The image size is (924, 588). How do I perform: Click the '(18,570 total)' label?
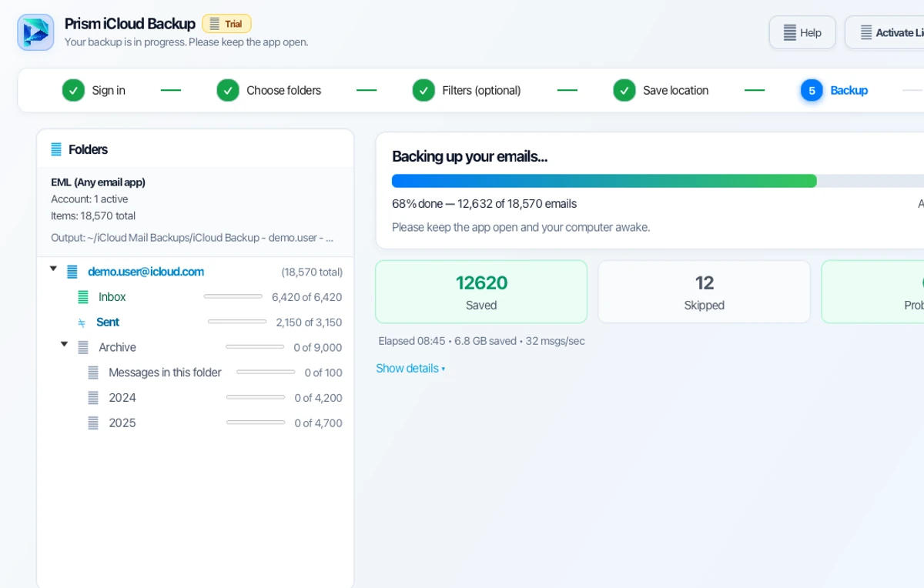click(312, 272)
